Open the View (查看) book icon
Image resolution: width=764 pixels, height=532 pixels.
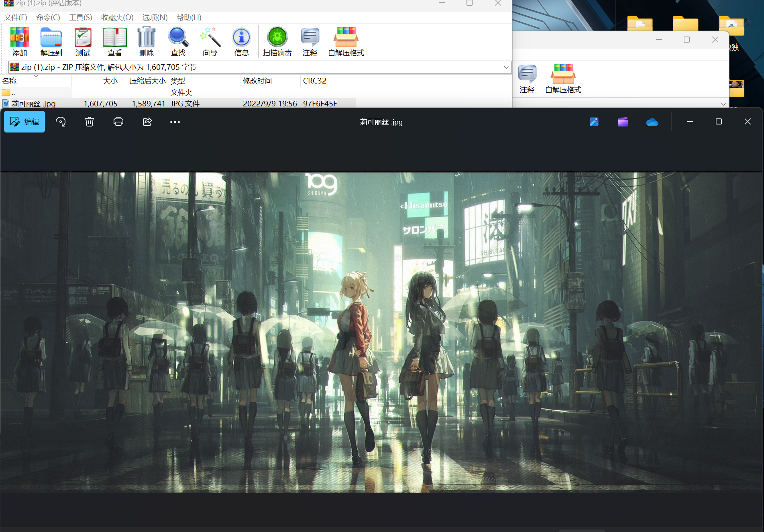[x=115, y=41]
